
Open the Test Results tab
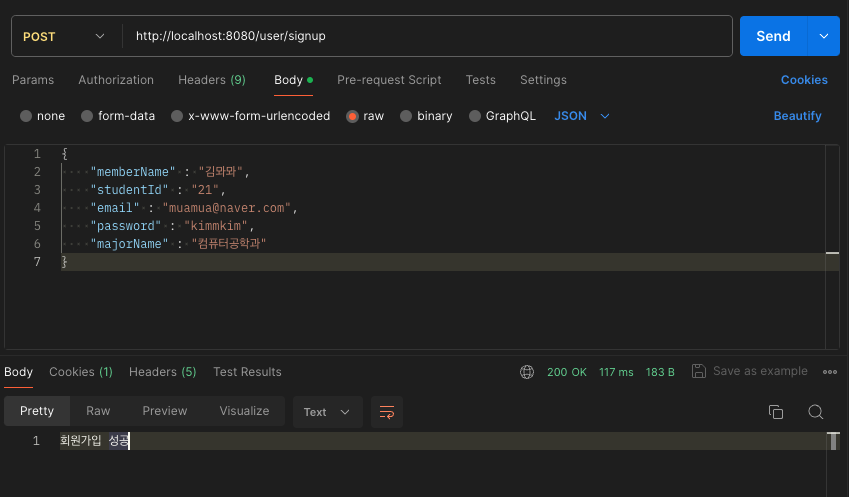tap(247, 372)
